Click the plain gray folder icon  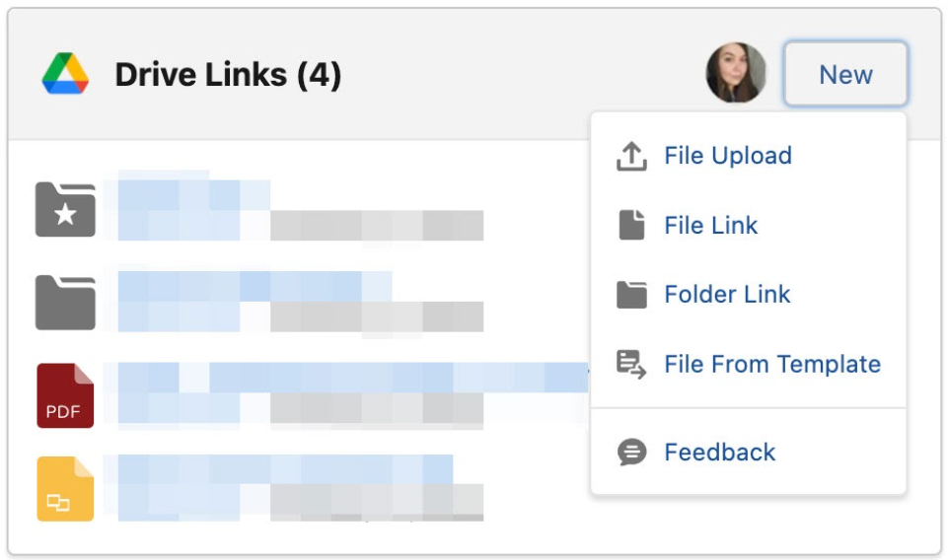tap(65, 303)
